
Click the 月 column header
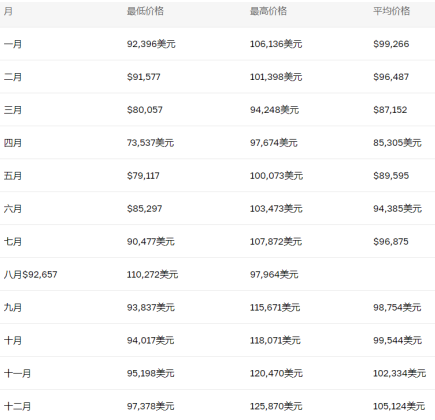coord(8,11)
